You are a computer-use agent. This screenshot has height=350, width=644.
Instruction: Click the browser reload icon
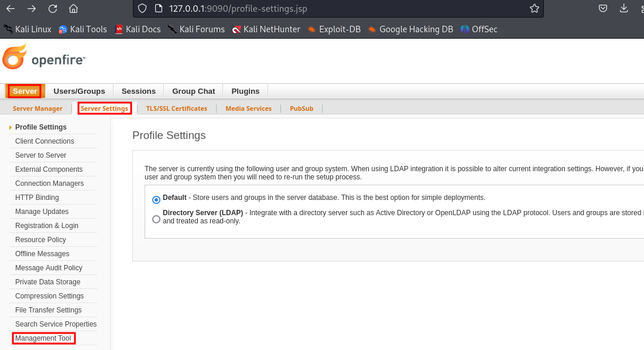[53, 9]
